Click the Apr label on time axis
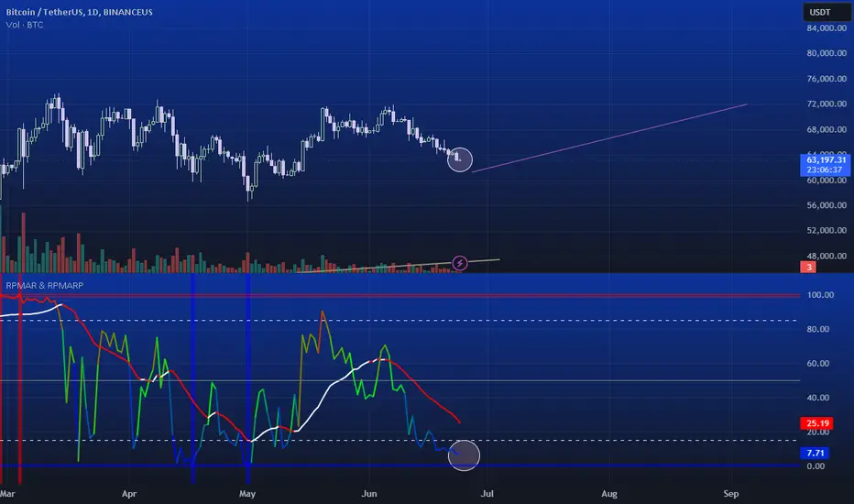This screenshot has width=854, height=504. click(x=129, y=494)
